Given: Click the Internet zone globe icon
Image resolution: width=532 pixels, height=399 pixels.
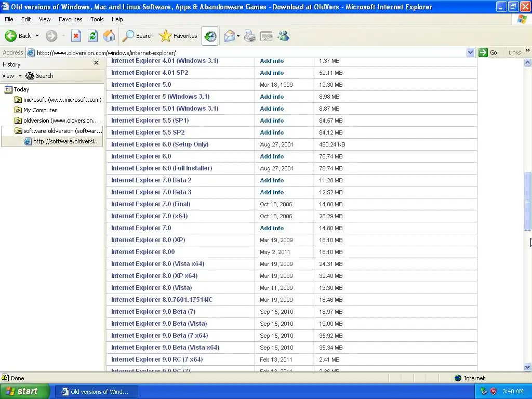Looking at the screenshot, I should coord(458,378).
